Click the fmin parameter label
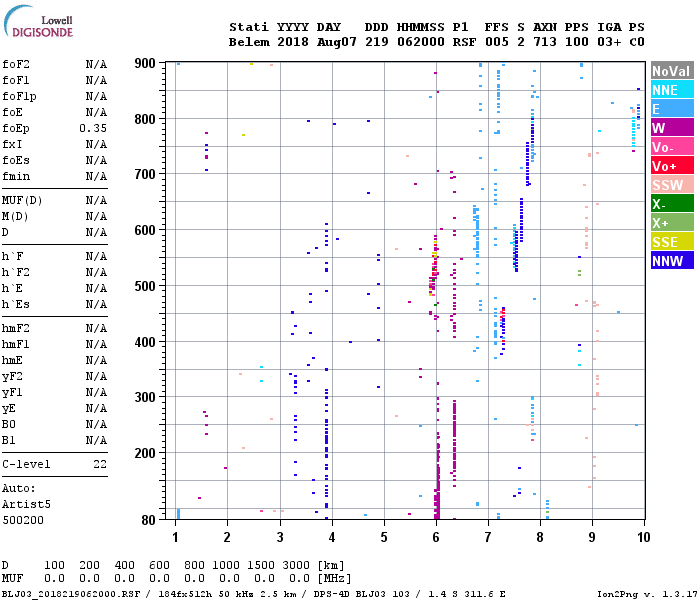Screen dimensions: 700x600 tap(16, 176)
